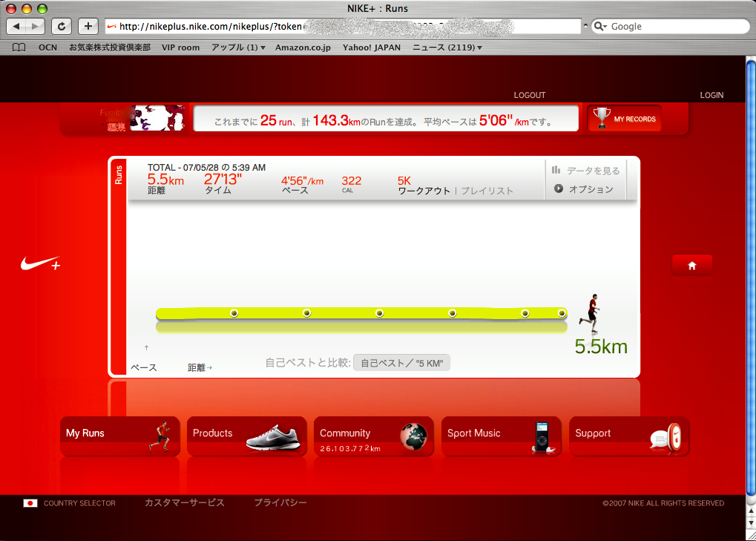Open MY RECORDS trophy button
This screenshot has width=756, height=541.
(x=625, y=118)
